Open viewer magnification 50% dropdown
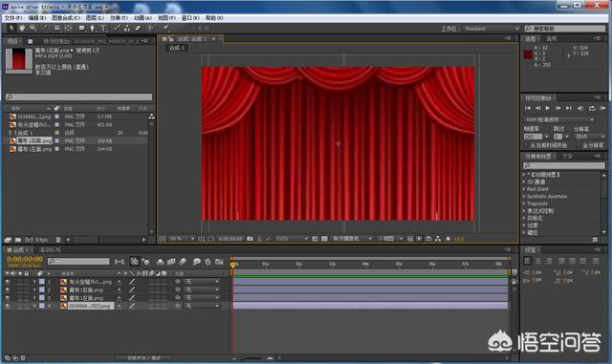Viewport: 612px width, 364px height. point(182,239)
